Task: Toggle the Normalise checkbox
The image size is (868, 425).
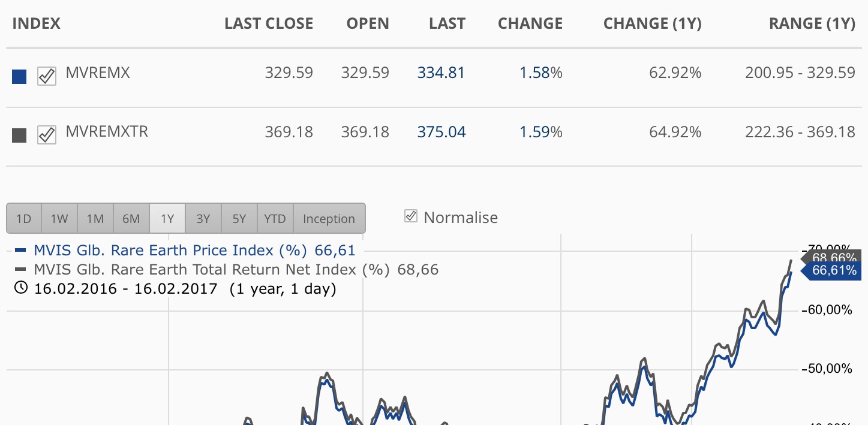Action: 410,216
